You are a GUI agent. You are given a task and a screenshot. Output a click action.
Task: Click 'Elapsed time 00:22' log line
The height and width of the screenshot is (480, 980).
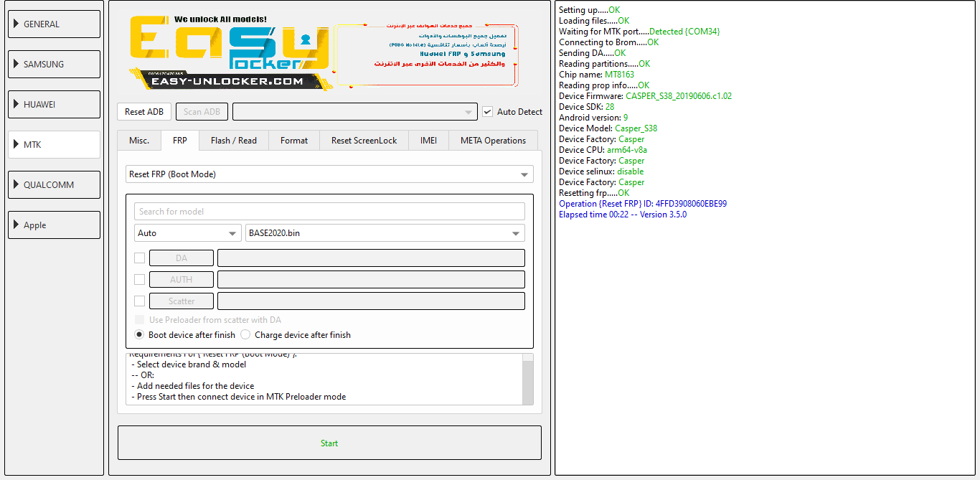point(623,215)
